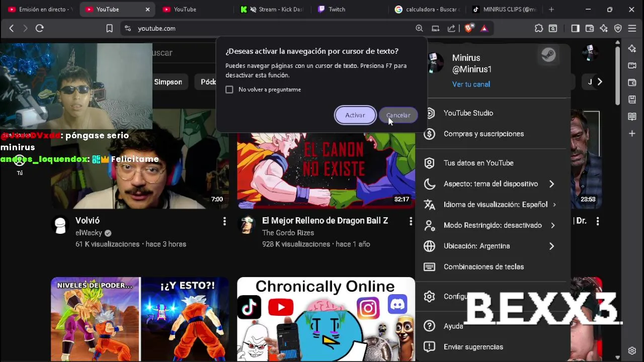Click elWacky channel avatar

coord(60,225)
